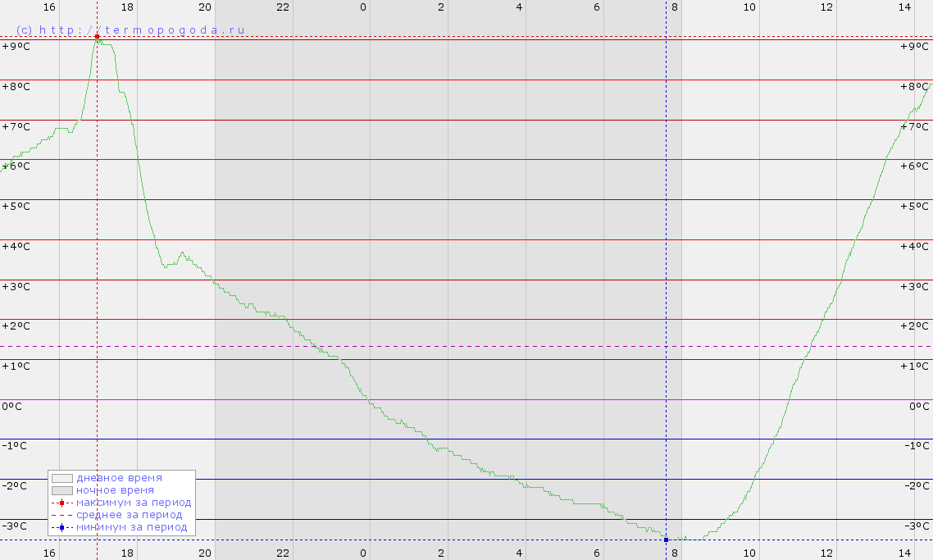
Task: Select the 'ночное время' legend label
Action: click(115, 490)
